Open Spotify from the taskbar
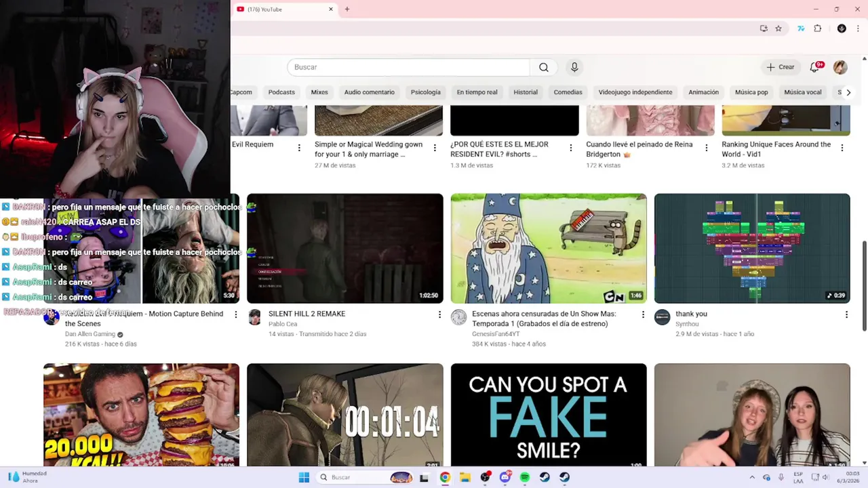Image resolution: width=868 pixels, height=488 pixels. [x=525, y=477]
